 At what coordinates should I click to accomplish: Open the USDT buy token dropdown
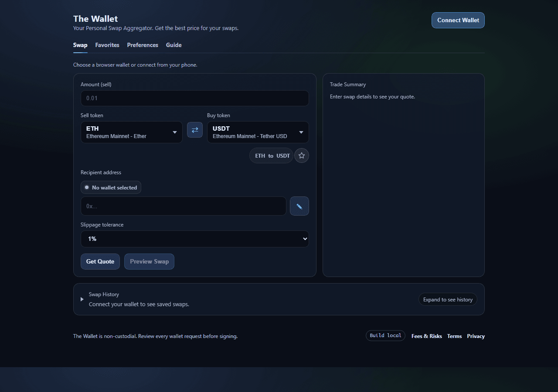tap(258, 132)
